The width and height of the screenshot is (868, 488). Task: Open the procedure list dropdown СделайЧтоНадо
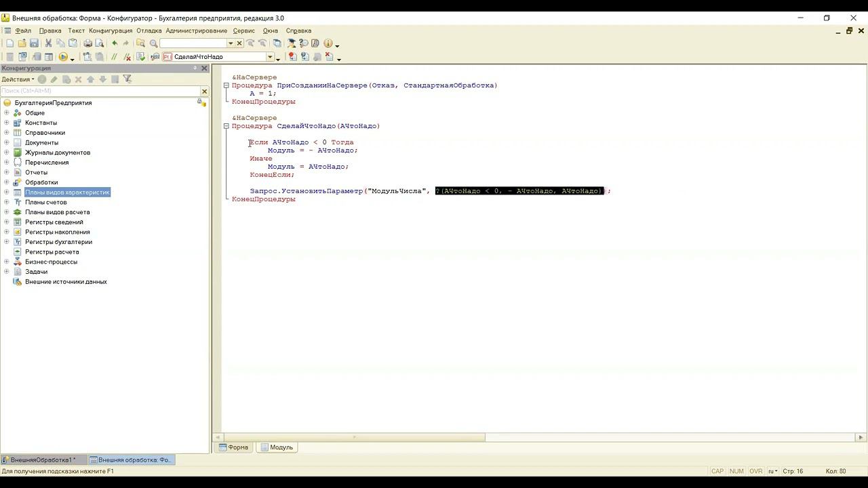pyautogui.click(x=270, y=57)
